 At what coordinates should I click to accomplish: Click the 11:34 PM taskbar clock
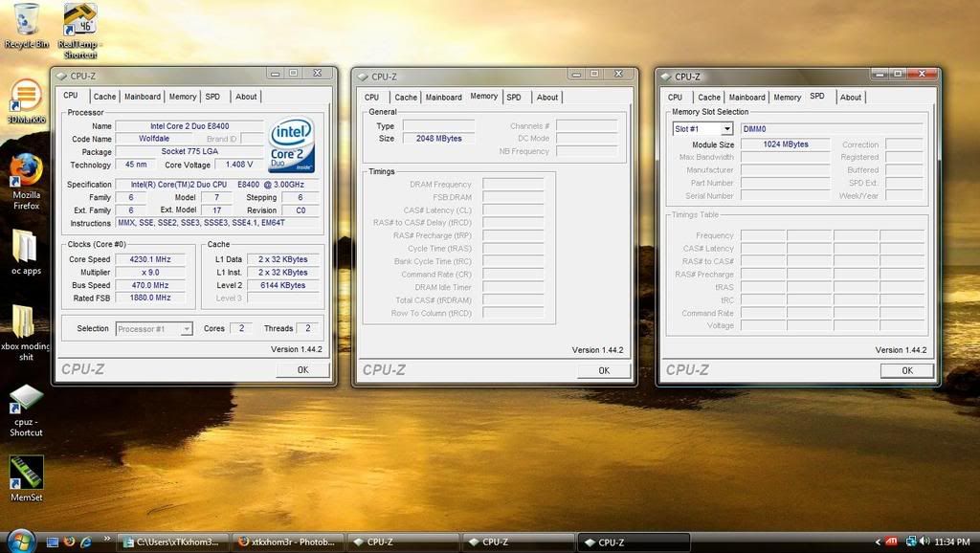(x=952, y=542)
